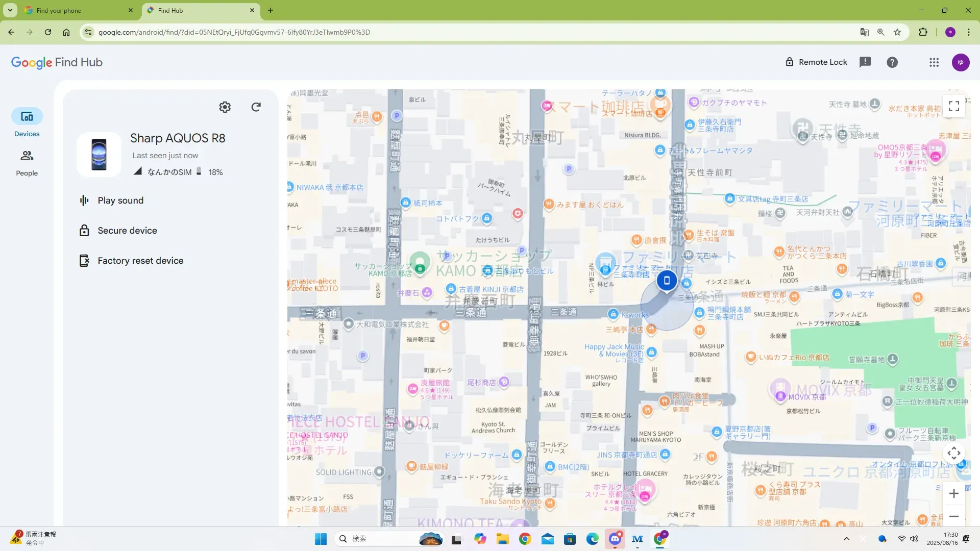Select the Devices sidebar tab
Viewport: 980px width, 551px height.
point(27,123)
